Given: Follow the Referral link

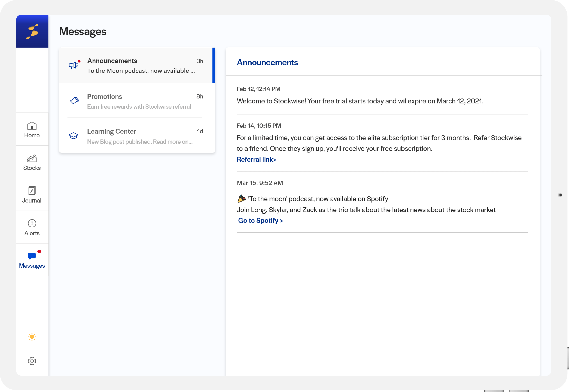Looking at the screenshot, I should 256,160.
